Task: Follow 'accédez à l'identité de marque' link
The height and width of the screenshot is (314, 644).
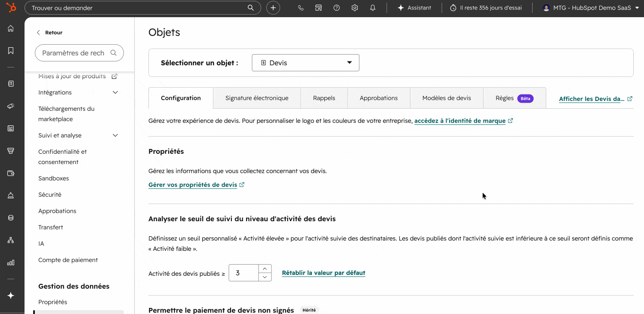Action: [463, 121]
